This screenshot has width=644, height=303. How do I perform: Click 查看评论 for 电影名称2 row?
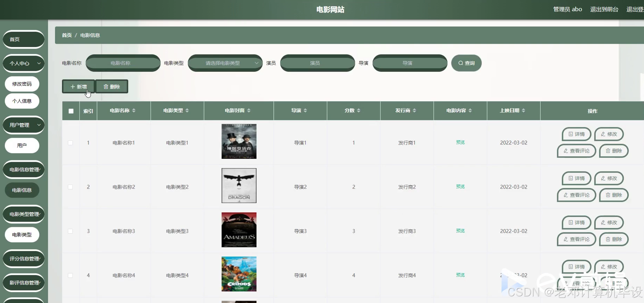coord(577,195)
